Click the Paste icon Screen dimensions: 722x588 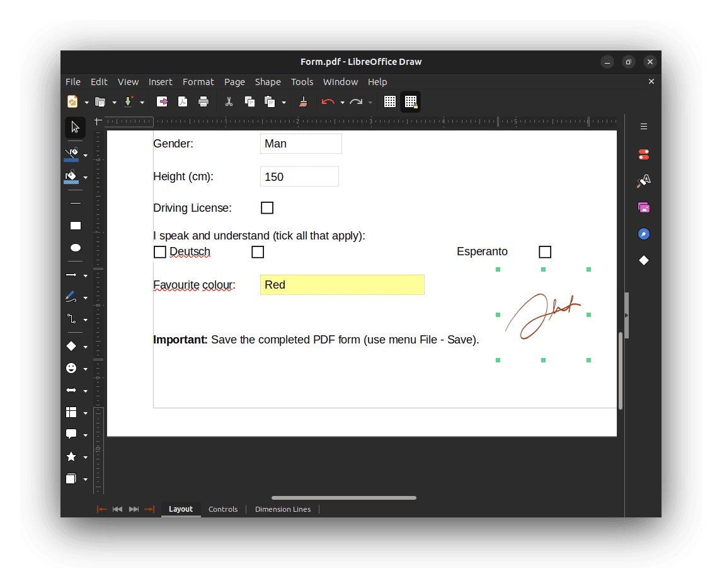click(x=270, y=101)
